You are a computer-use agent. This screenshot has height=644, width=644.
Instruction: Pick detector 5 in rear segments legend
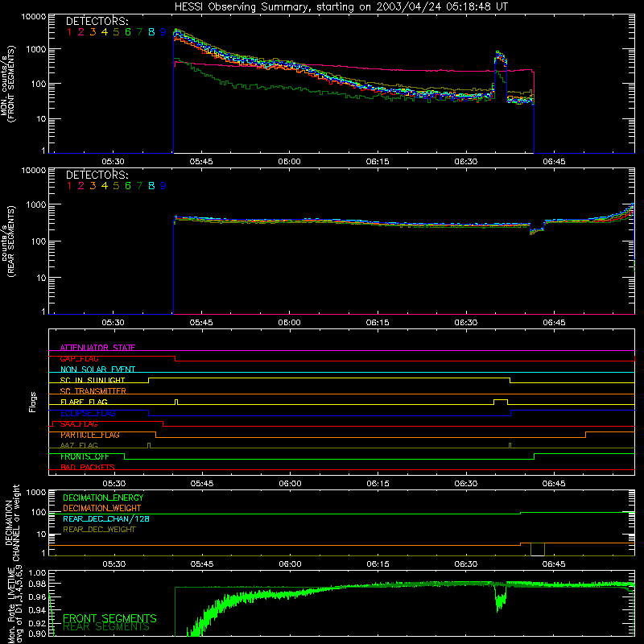tap(116, 186)
